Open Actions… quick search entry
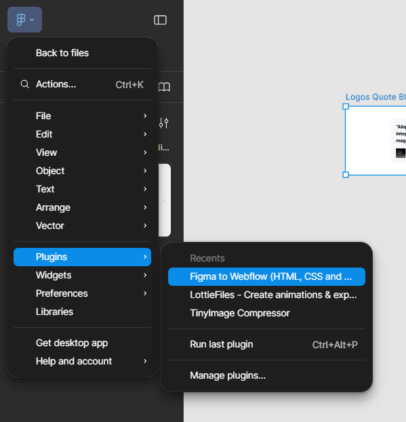The height and width of the screenshot is (422, 406). pos(82,84)
